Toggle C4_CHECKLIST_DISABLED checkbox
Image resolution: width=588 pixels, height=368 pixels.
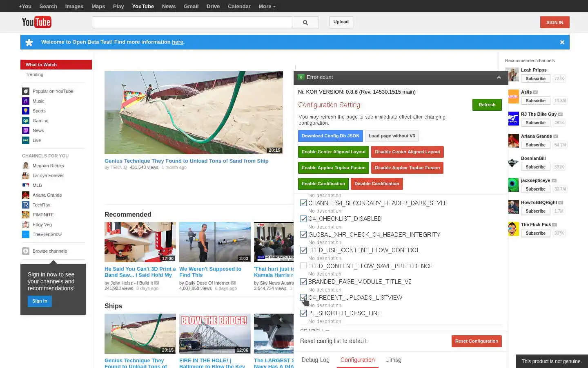(303, 219)
